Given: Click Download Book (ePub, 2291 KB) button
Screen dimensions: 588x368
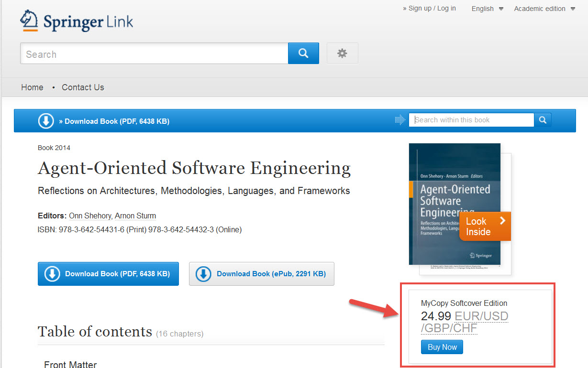Looking at the screenshot, I should pyautogui.click(x=261, y=274).
